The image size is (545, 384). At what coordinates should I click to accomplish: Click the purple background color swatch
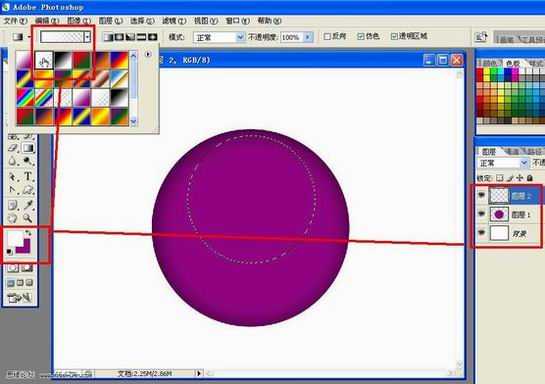coord(25,248)
